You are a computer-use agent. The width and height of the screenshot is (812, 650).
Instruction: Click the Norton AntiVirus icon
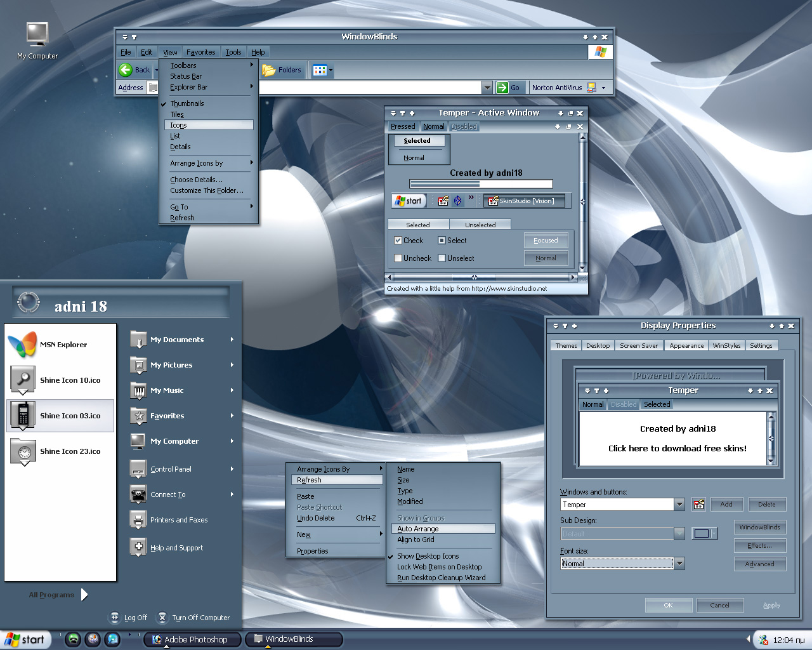pos(591,88)
